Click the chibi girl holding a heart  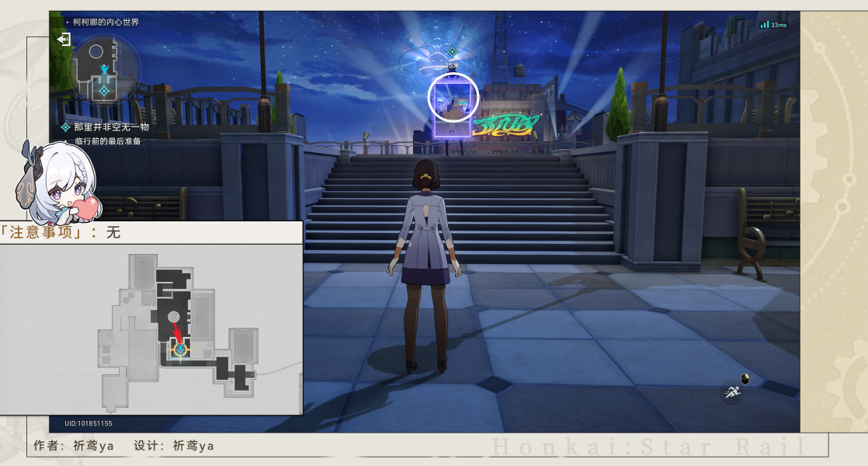(49, 181)
